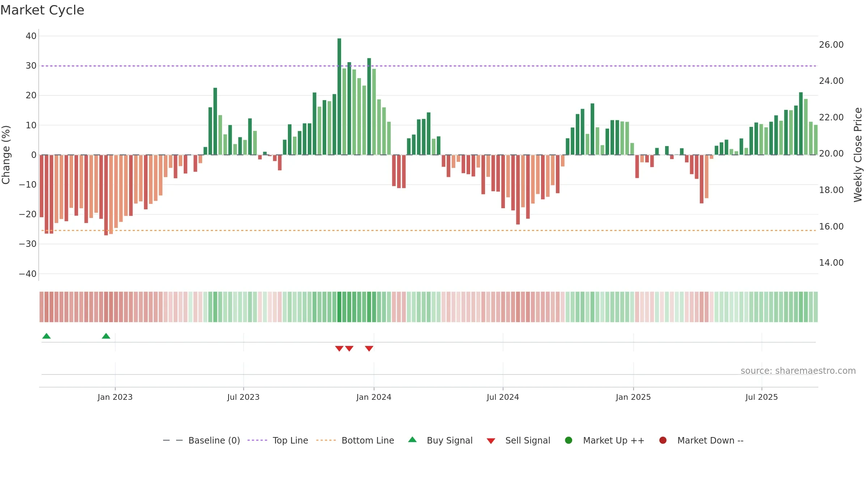The width and height of the screenshot is (868, 488).
Task: Toggle the Baseline (0) legend label
Action: coord(214,440)
